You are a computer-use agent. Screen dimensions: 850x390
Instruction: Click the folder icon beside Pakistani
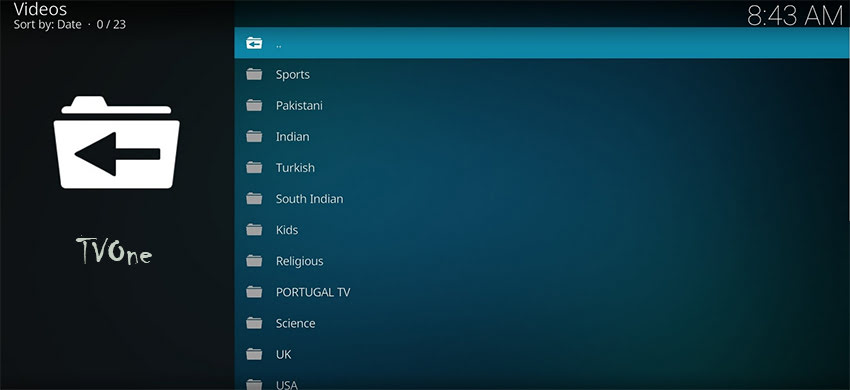tap(254, 105)
